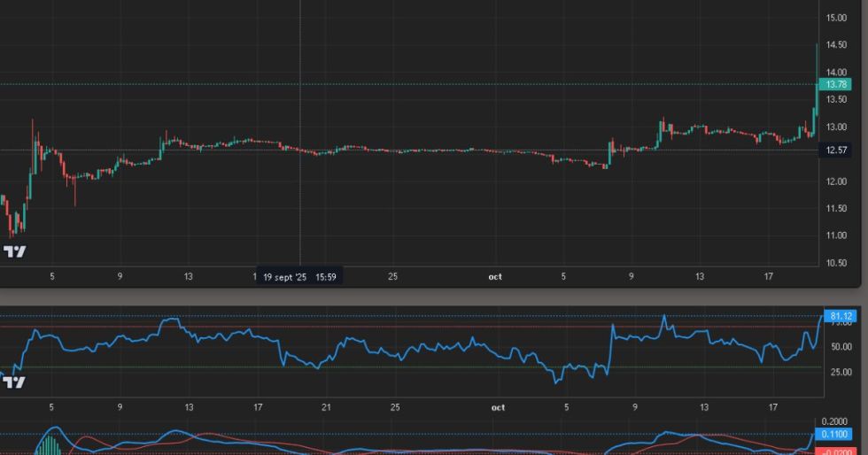Click date 25 on the price chart time axis

[x=392, y=277]
